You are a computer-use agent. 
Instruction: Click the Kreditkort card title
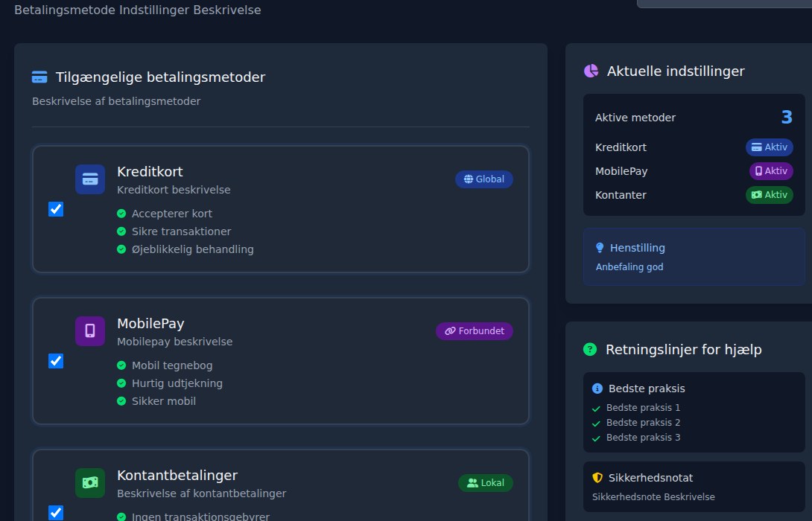click(150, 172)
